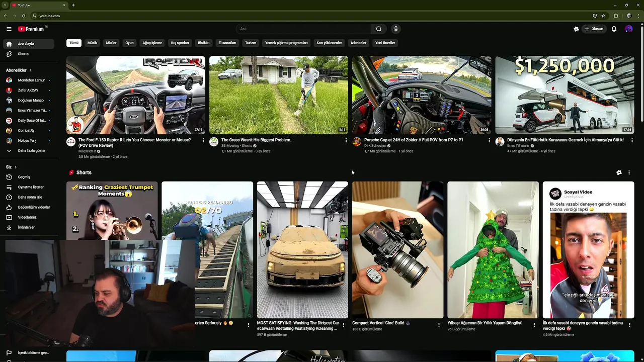This screenshot has width=644, height=362.
Task: Select the Son yüklenenler chip
Action: 329,43
